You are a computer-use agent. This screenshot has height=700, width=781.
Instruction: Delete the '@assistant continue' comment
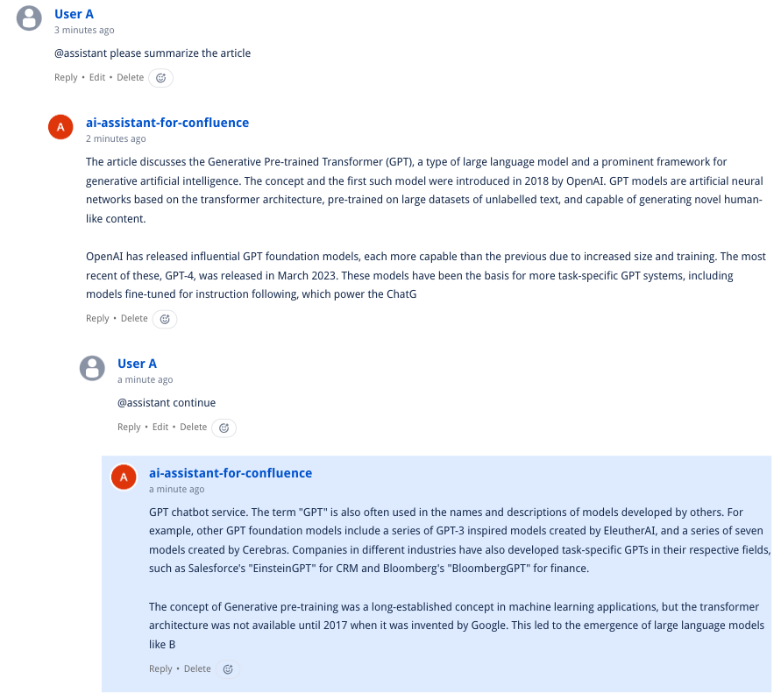pyautogui.click(x=193, y=428)
